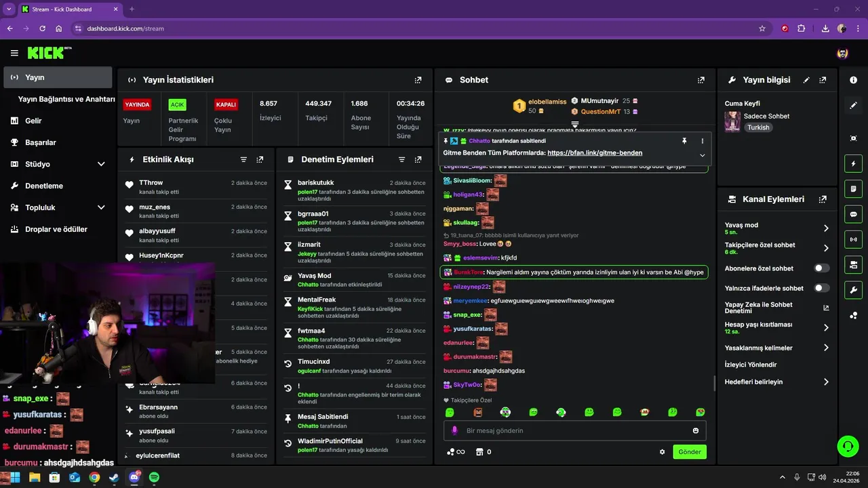Click the info icon in right sidebar
This screenshot has width=868, height=488.
[x=853, y=80]
